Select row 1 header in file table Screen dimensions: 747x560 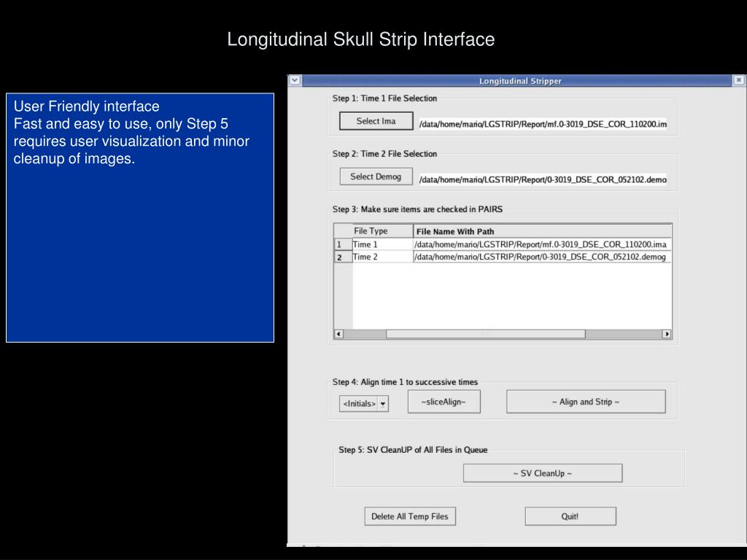tap(343, 244)
